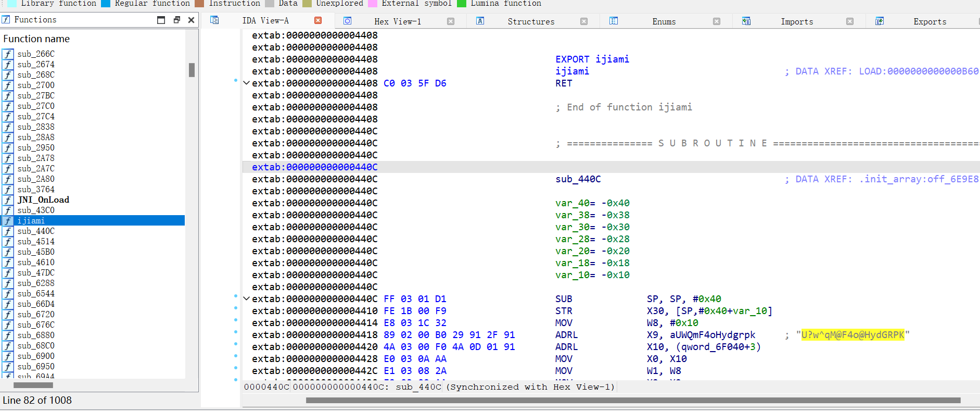
Task: Click the Exports tab icon
Action: (x=880, y=21)
